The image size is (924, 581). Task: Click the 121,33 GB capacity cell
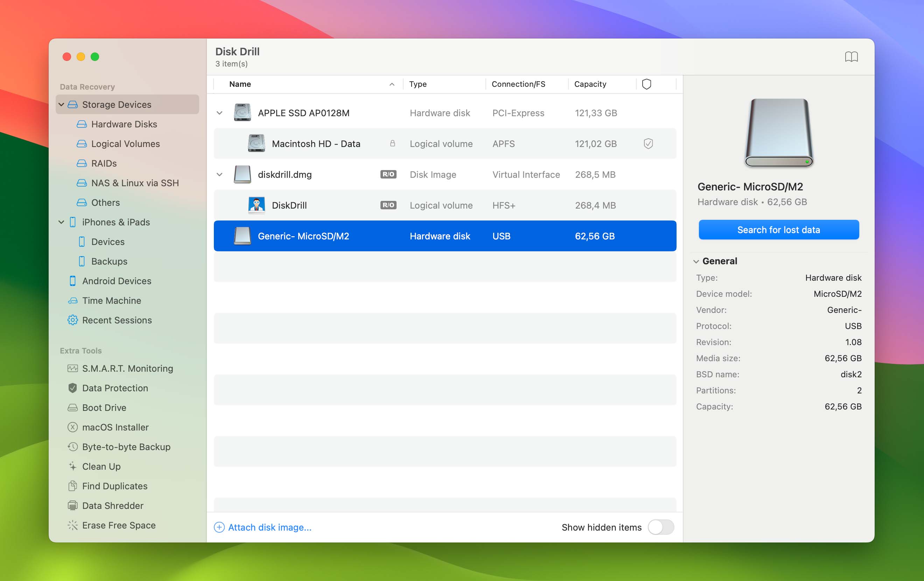(596, 113)
